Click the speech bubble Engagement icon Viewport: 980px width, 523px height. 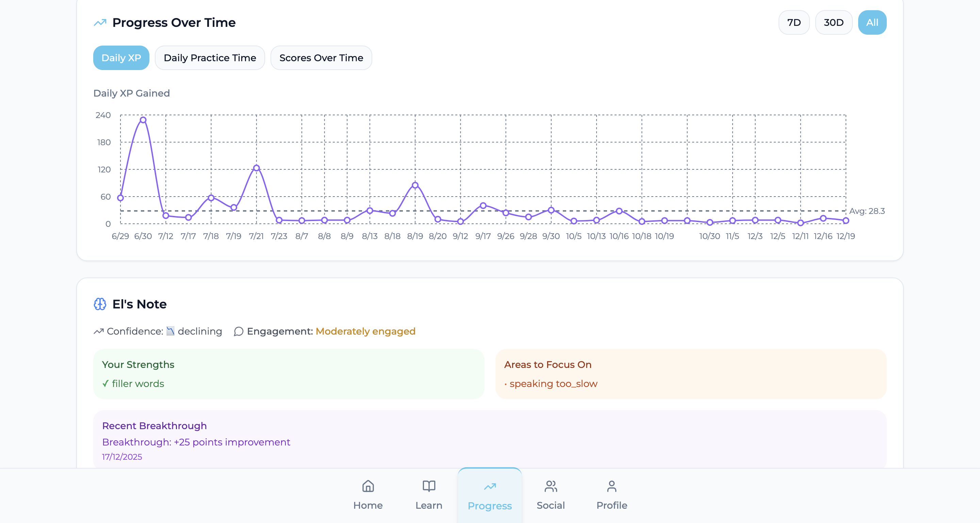pos(239,332)
